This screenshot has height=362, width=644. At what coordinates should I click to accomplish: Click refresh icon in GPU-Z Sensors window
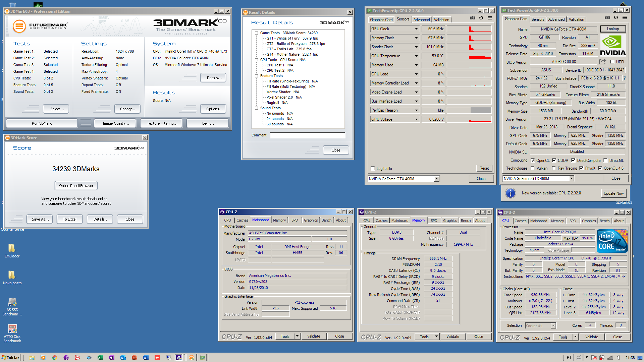click(481, 18)
